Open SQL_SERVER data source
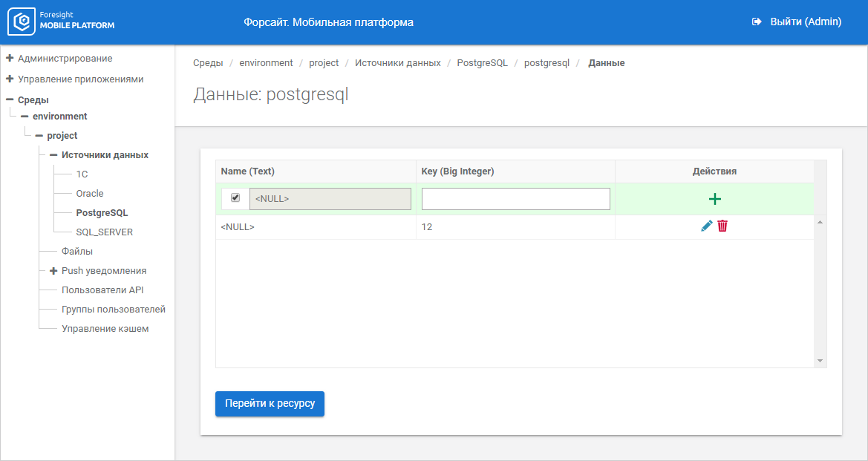 105,232
